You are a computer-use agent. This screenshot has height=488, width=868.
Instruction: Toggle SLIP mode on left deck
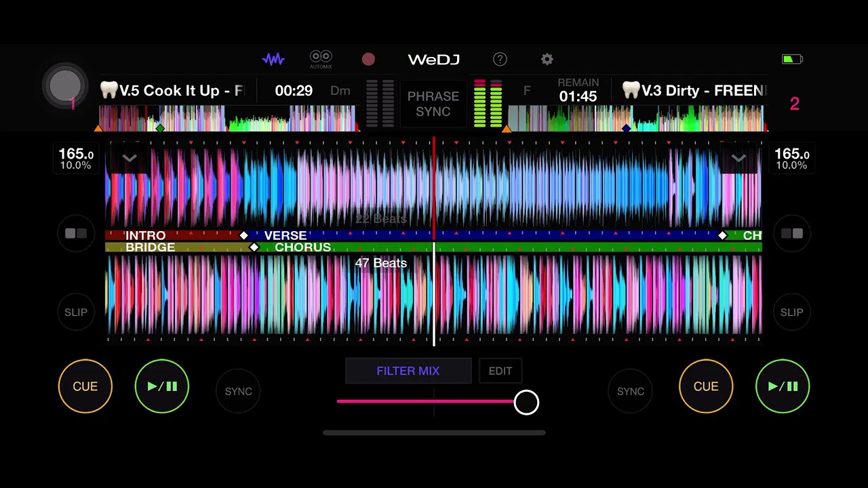tap(76, 312)
